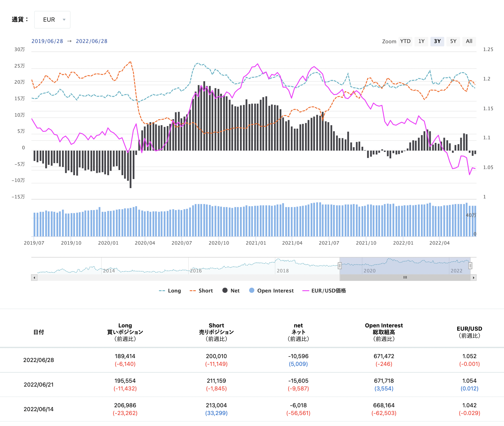Toggle the Net series in legend

[231, 291]
